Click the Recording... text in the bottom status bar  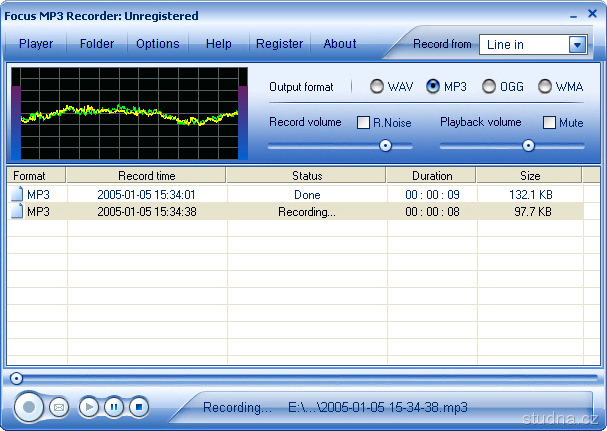(237, 407)
